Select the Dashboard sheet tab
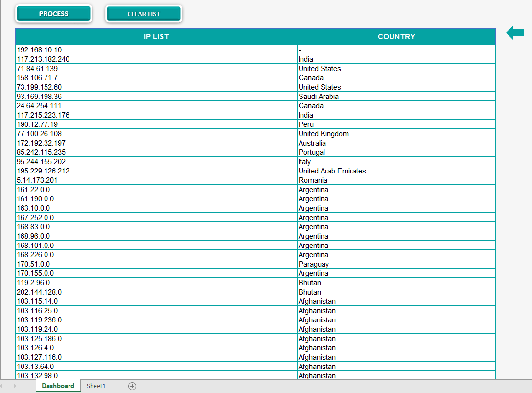The height and width of the screenshot is (393, 532). 58,386
